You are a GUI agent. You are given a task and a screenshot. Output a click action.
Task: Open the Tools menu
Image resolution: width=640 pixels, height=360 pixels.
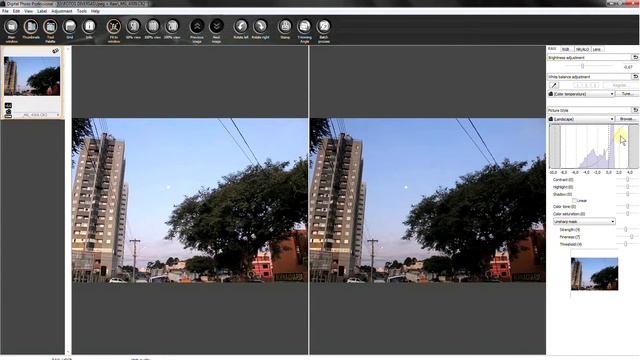coord(82,11)
